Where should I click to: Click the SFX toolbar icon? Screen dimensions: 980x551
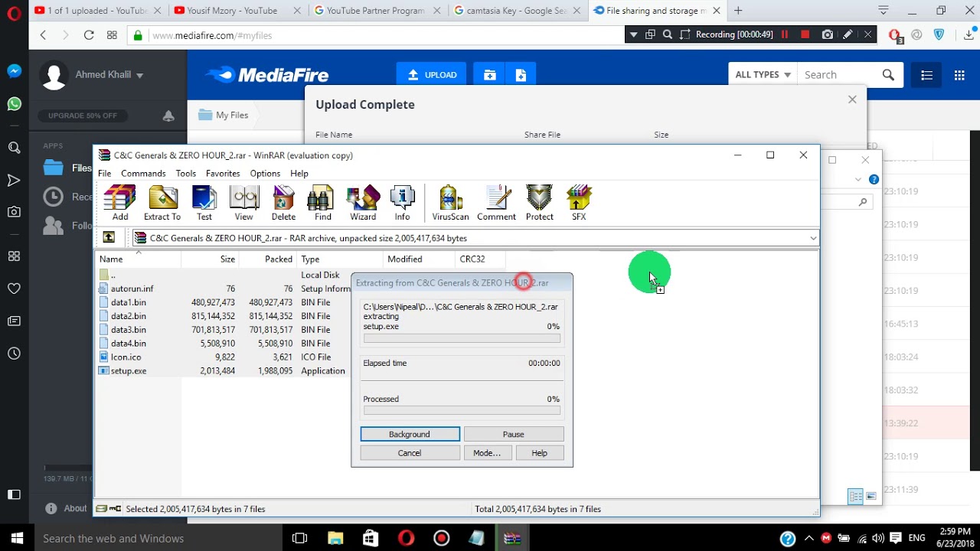point(579,203)
